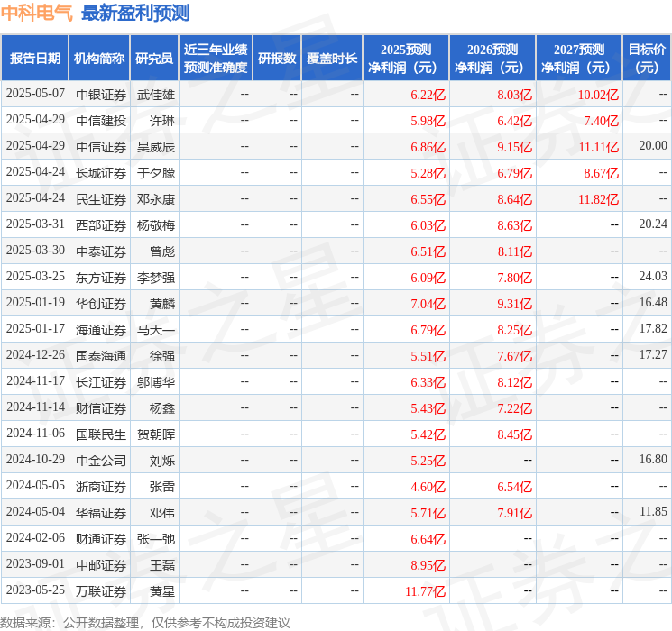Click researcher 张一弛
This screenshot has width=672, height=631.
click(155, 539)
